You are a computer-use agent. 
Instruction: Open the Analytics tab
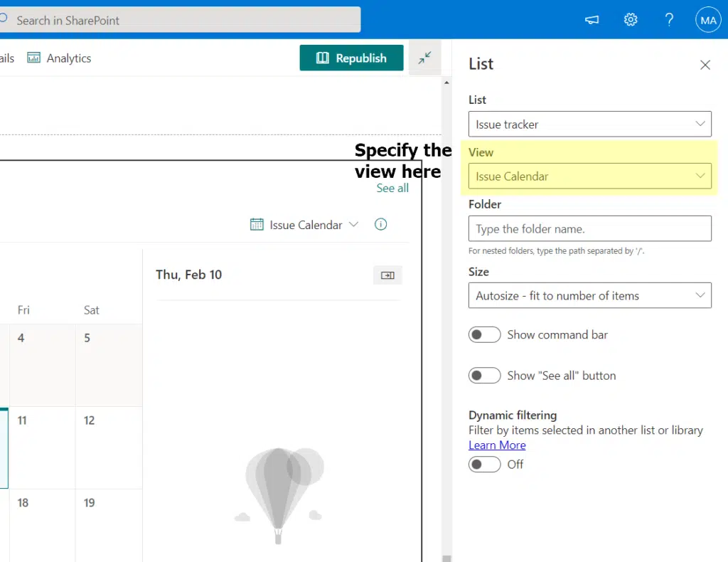coord(60,58)
